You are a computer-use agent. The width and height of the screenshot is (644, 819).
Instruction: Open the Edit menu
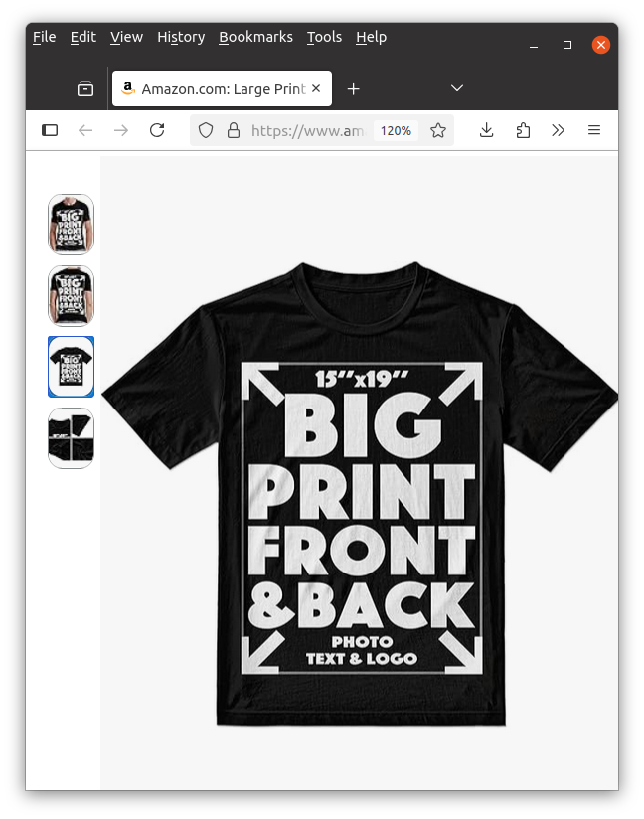coord(83,37)
